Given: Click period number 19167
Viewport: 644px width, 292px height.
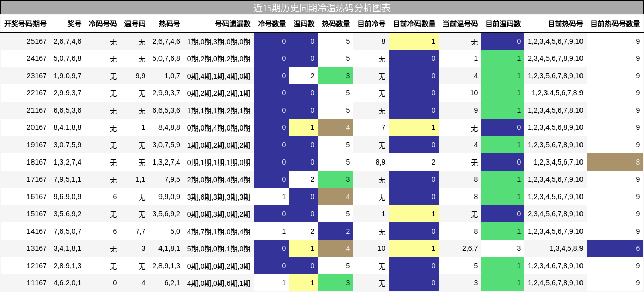Looking at the screenshot, I should click(x=37, y=145).
